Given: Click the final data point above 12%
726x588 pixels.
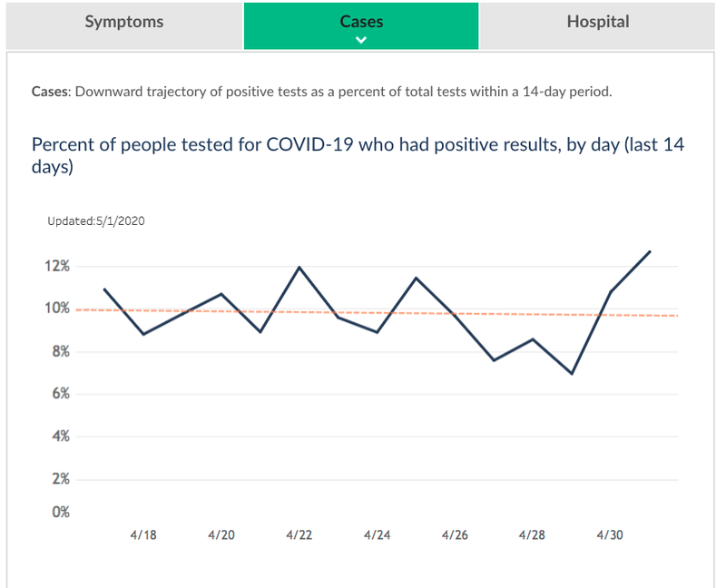Looking at the screenshot, I should [x=650, y=252].
